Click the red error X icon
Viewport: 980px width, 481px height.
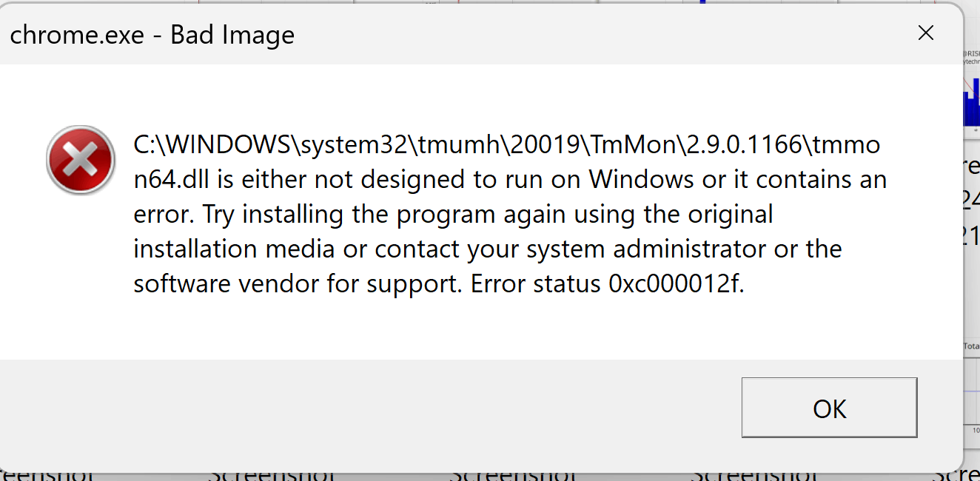point(80,159)
